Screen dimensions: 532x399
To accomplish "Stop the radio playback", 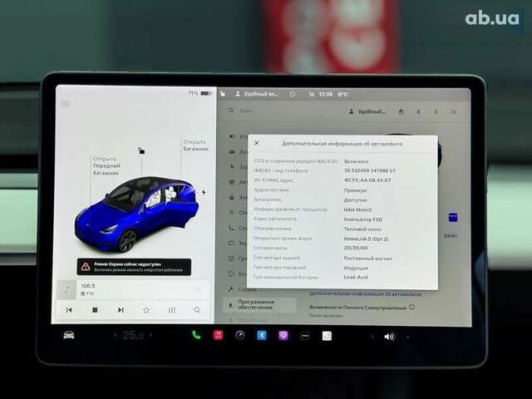I will point(95,310).
